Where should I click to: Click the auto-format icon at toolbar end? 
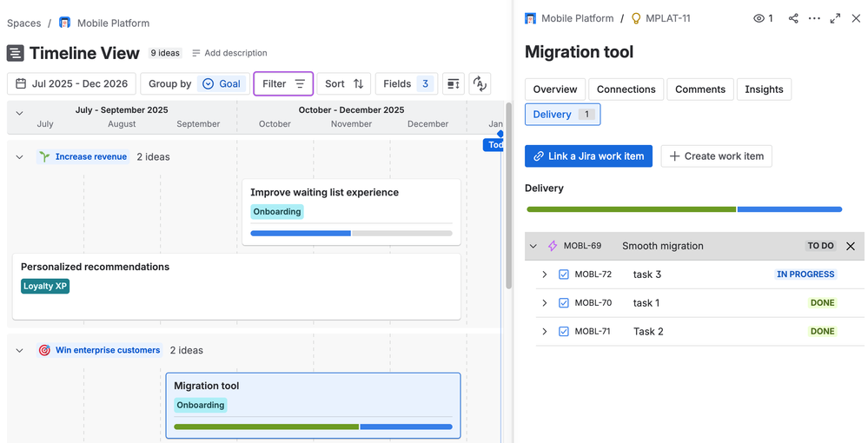click(x=480, y=83)
